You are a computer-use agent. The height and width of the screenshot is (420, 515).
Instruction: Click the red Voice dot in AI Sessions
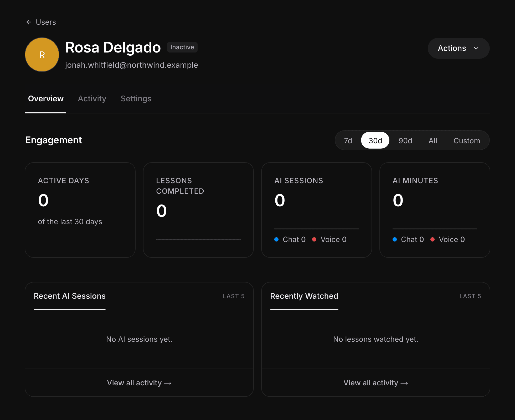pos(314,239)
